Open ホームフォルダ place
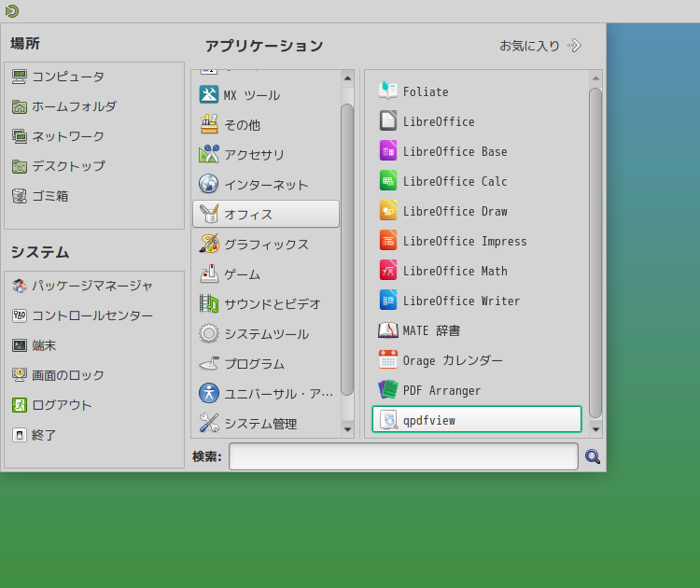Screen dimensions: 700x588 coord(64,106)
